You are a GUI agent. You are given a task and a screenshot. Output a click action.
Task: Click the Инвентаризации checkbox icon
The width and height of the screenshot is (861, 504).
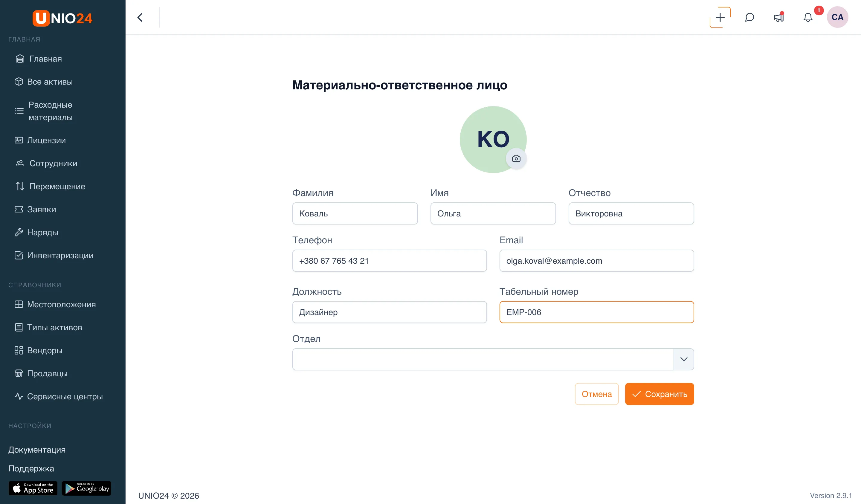(19, 255)
